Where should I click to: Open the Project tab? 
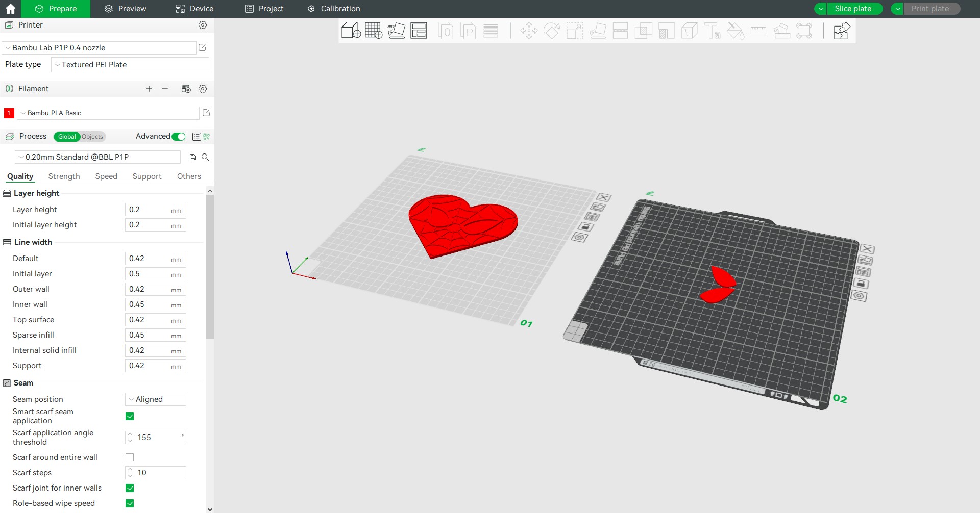(264, 9)
